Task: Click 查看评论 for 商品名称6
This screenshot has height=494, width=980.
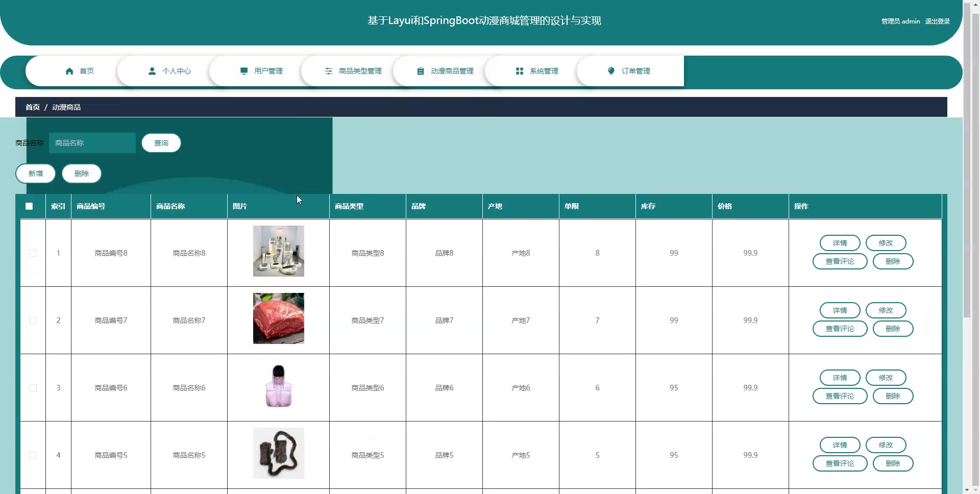Action: coord(840,396)
